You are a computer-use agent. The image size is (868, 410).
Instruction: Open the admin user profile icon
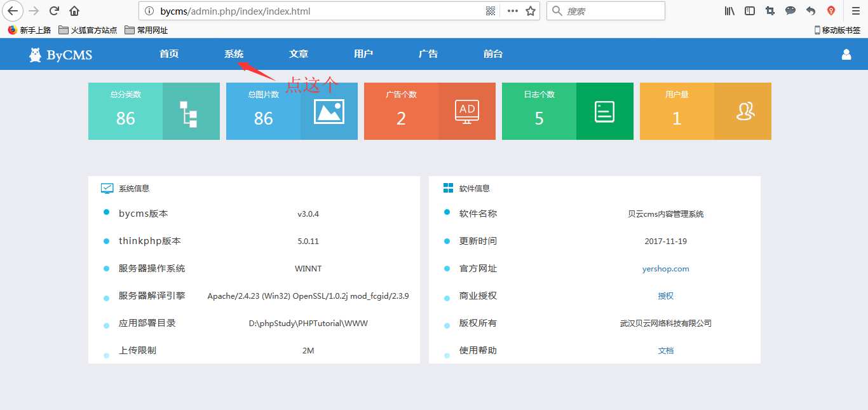pos(846,55)
